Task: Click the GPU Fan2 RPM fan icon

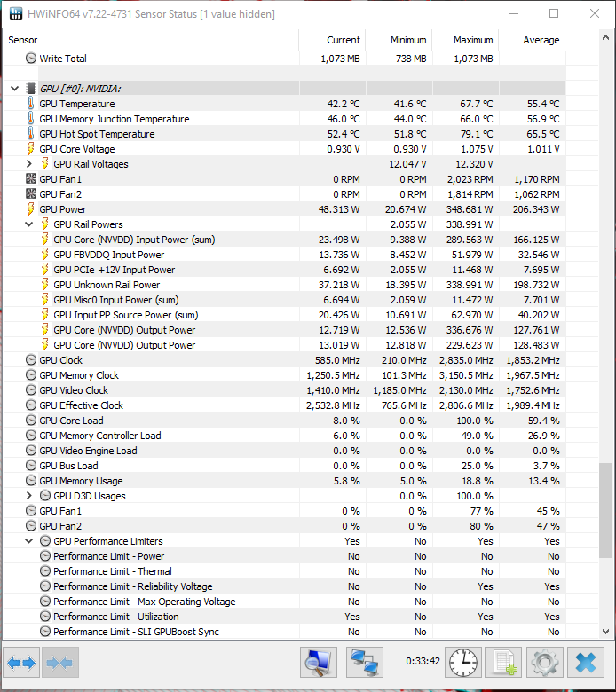Action: coord(31,193)
